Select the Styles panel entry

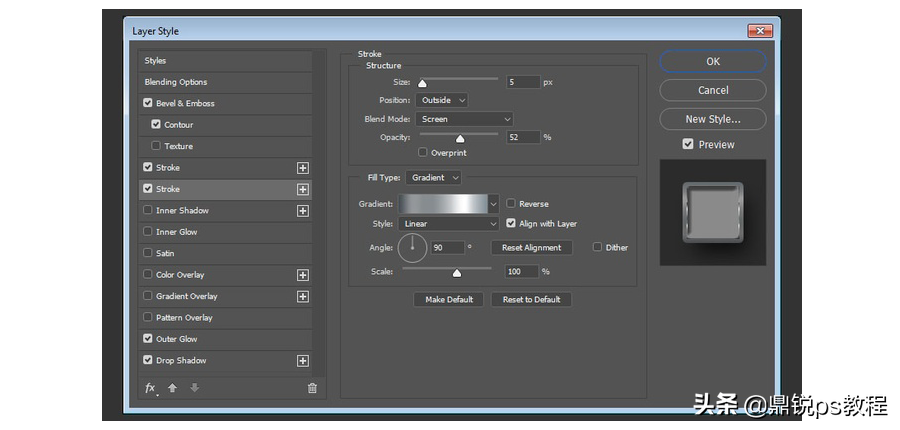(226, 61)
